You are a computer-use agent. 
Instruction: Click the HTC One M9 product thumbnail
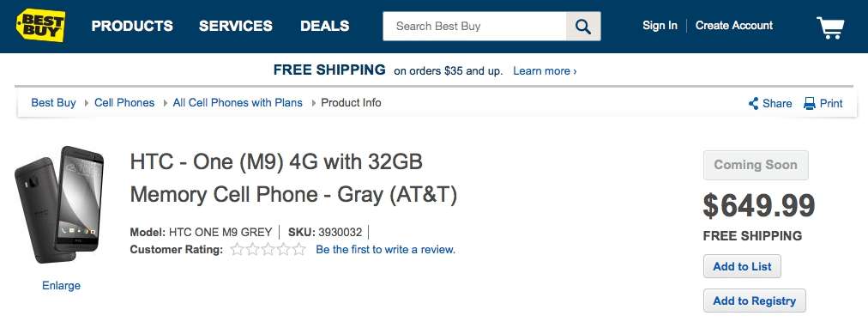tap(59, 204)
